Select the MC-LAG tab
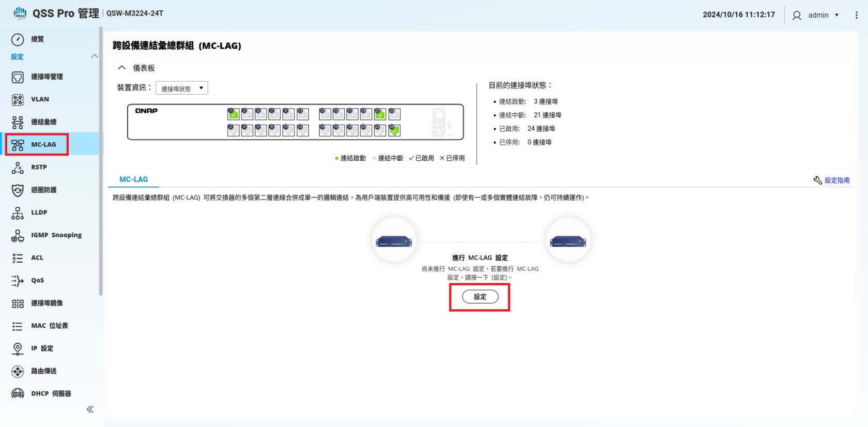This screenshot has height=427, width=868. coord(134,179)
